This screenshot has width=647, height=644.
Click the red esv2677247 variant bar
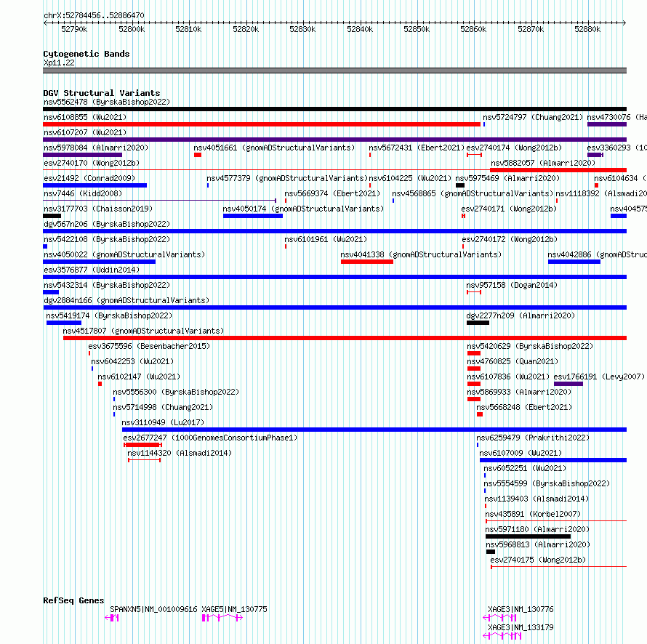coord(142,445)
